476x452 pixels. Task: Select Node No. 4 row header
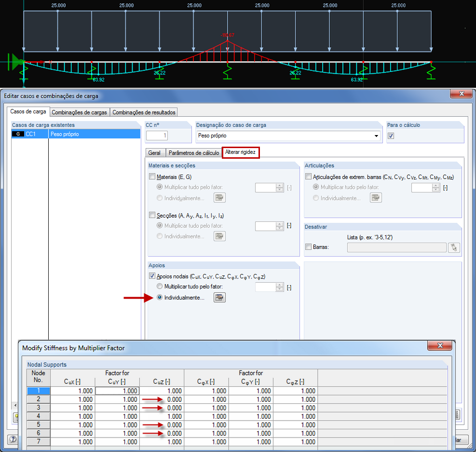pos(39,416)
